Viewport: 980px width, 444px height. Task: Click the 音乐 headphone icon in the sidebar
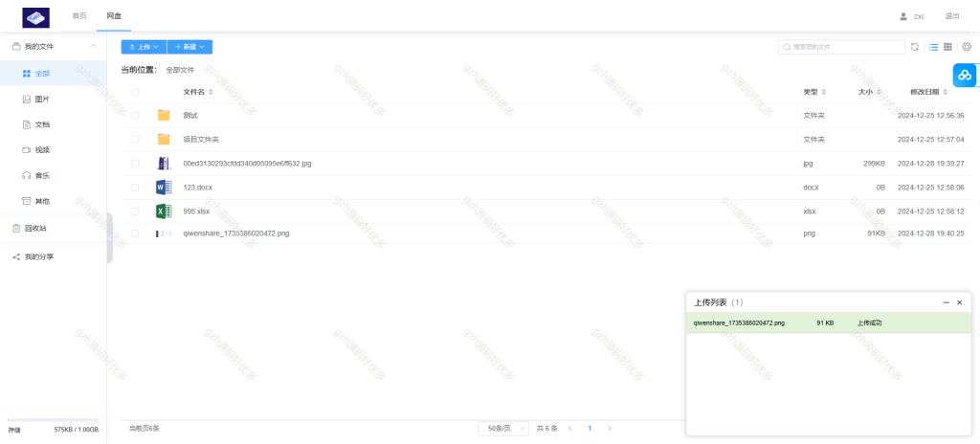point(26,176)
